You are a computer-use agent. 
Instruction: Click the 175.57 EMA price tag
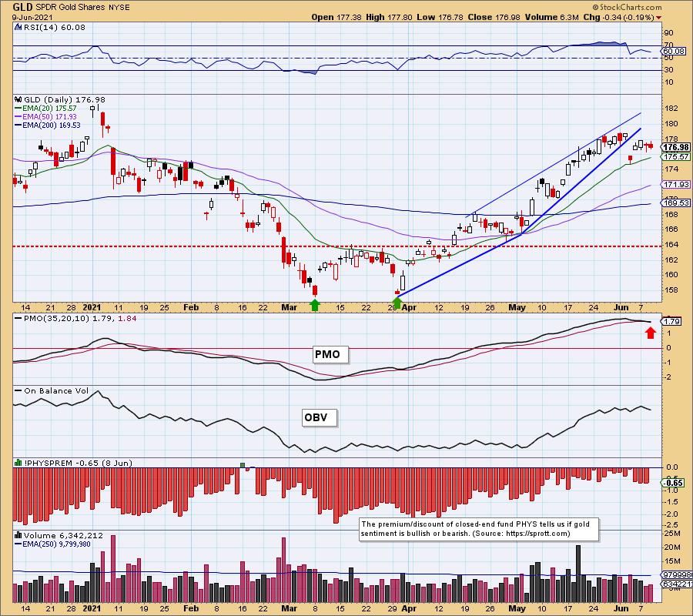(676, 156)
